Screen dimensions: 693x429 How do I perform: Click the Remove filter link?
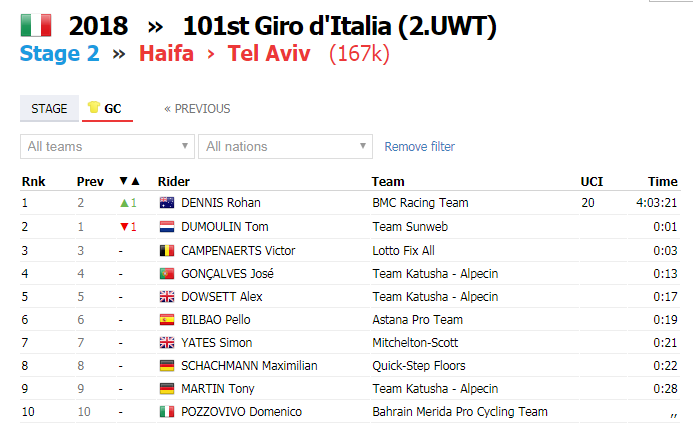(x=419, y=147)
